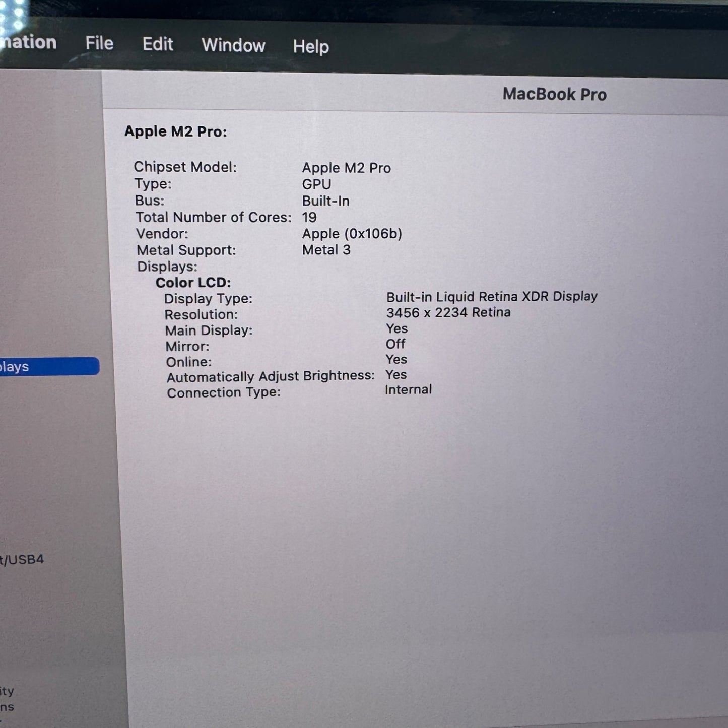Screen dimensions: 728x728
Task: Click the Vendor value Apple (0x106b)
Action: click(352, 234)
